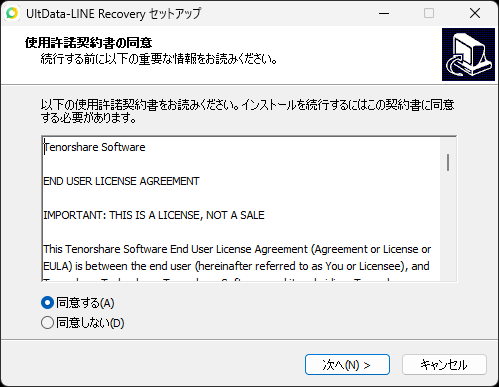This screenshot has width=499, height=387.
Task: Click the 続行する前に以下の重要な情報 subtitle text
Action: click(159, 59)
